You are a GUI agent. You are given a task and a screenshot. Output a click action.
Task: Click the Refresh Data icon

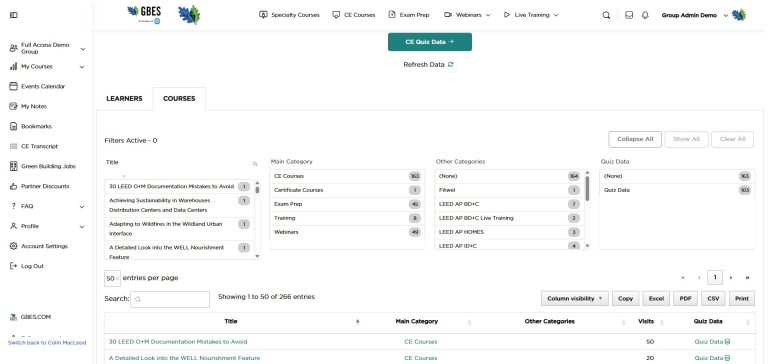click(451, 65)
